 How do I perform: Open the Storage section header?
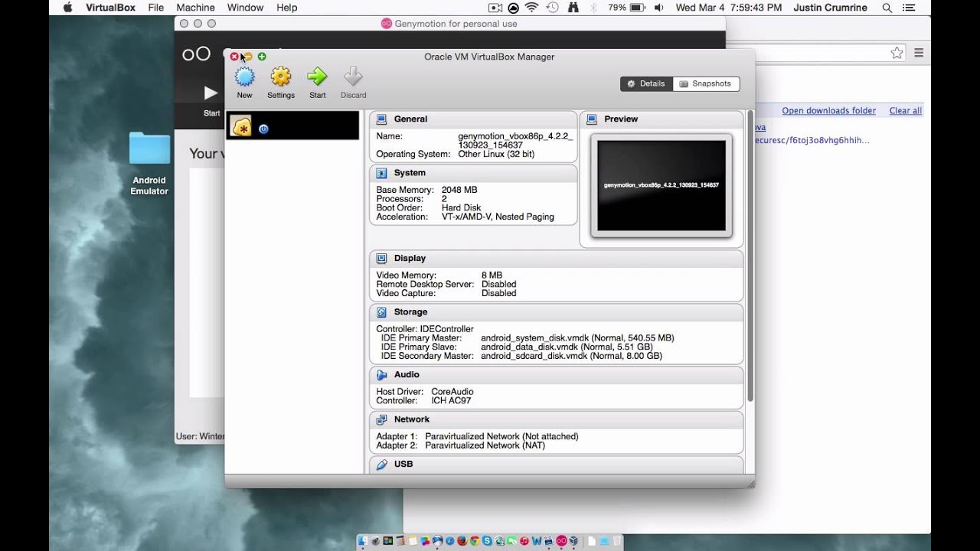point(557,312)
